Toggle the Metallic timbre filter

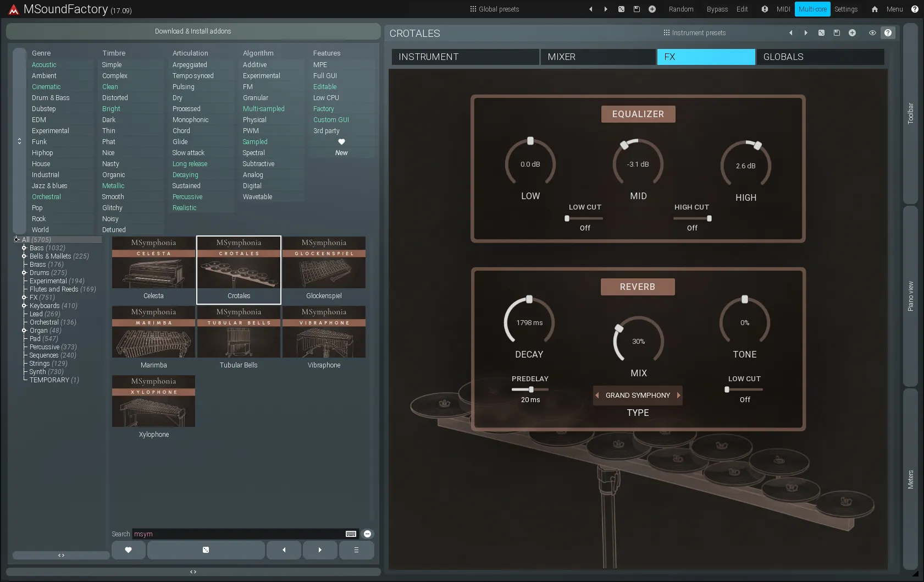[113, 186]
